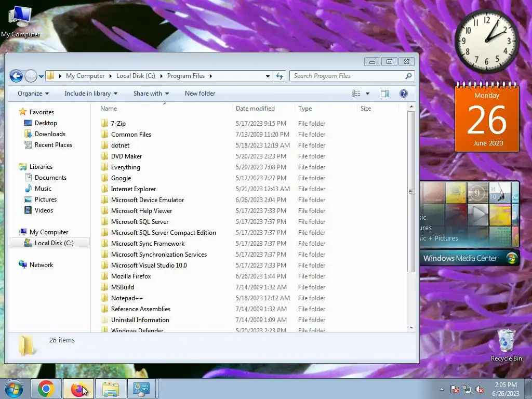Sort by the Size column header
This screenshot has height=399, width=532.
[x=378, y=109]
